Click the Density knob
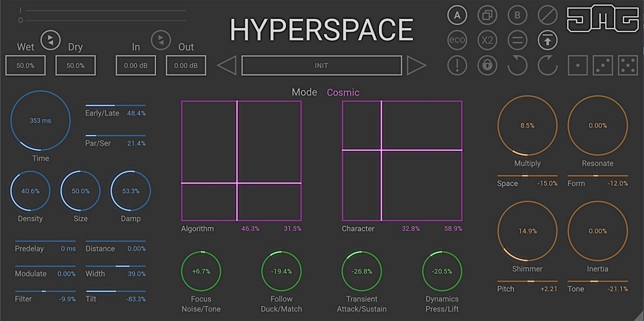644x321 pixels. (31, 191)
